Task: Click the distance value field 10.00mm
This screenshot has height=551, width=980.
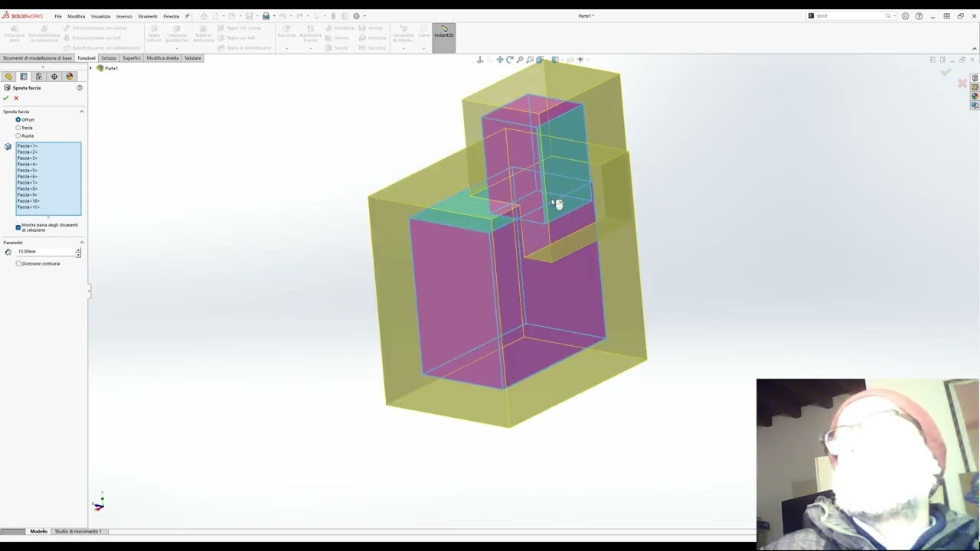Action: 44,252
